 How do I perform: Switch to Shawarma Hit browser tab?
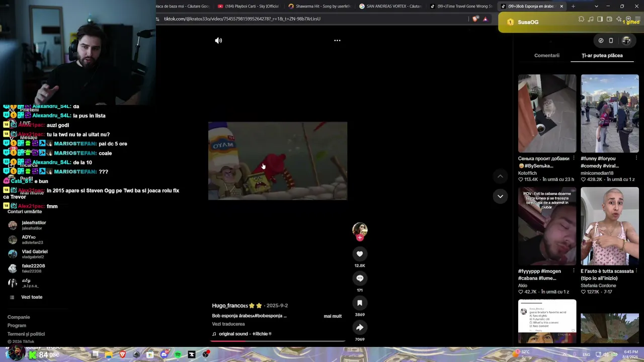coord(319,6)
